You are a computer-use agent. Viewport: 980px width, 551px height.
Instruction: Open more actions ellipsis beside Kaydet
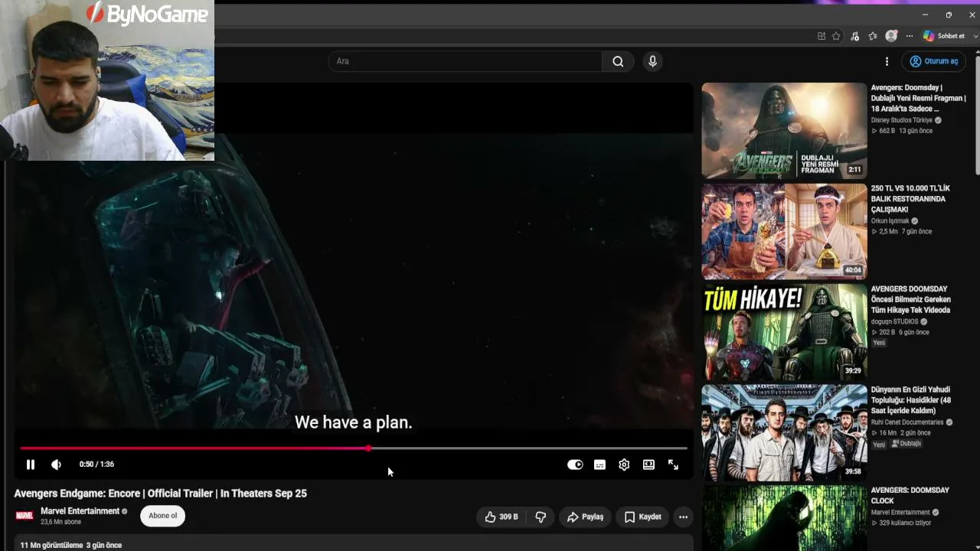click(683, 517)
